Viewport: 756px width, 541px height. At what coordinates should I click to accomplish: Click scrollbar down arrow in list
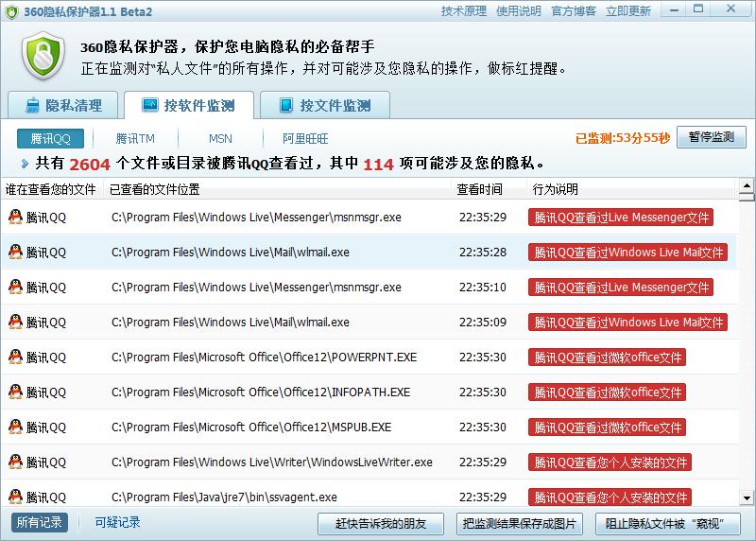click(x=747, y=497)
